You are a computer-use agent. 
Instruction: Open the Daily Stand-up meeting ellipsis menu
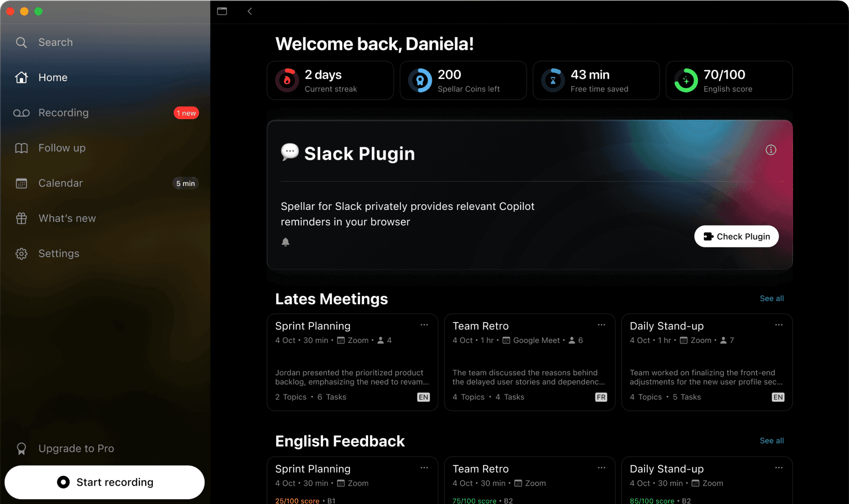[779, 325]
